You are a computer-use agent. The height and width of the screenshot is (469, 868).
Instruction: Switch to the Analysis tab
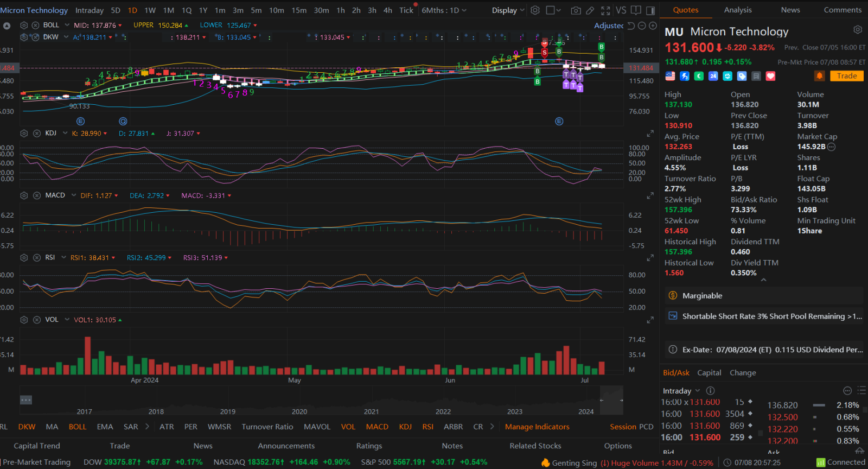click(738, 10)
